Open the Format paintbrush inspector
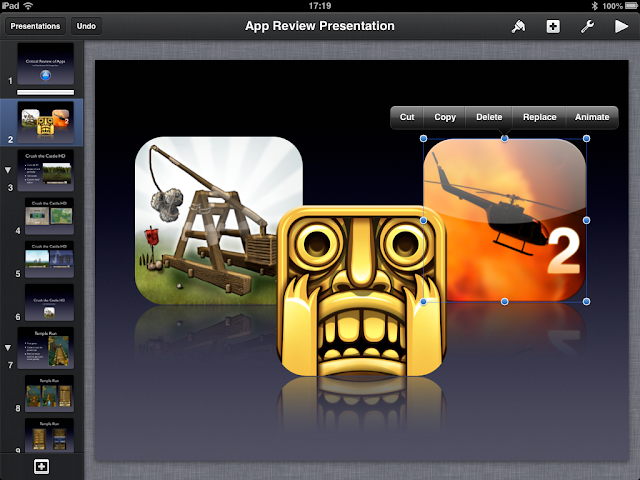 518,27
